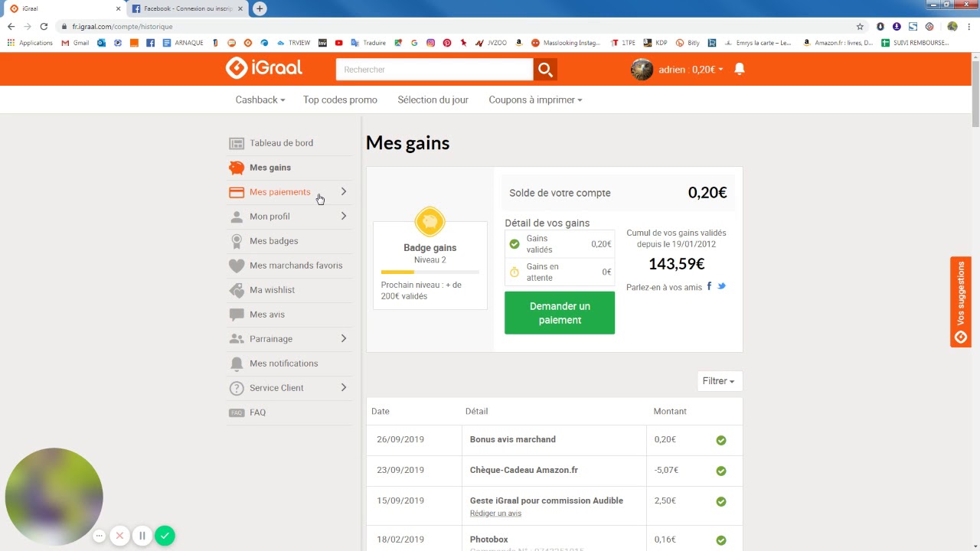980x551 pixels.
Task: Click the Gains validés green check icon
Action: [x=514, y=244]
